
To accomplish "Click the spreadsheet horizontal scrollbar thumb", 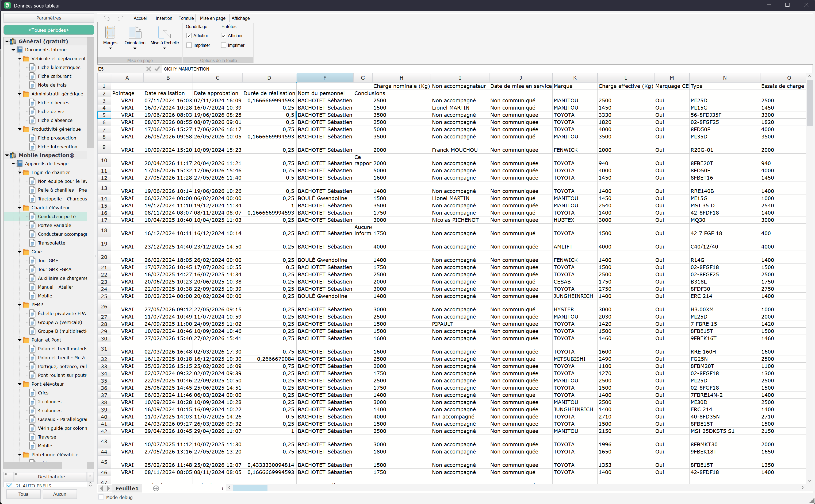I will click(250, 488).
